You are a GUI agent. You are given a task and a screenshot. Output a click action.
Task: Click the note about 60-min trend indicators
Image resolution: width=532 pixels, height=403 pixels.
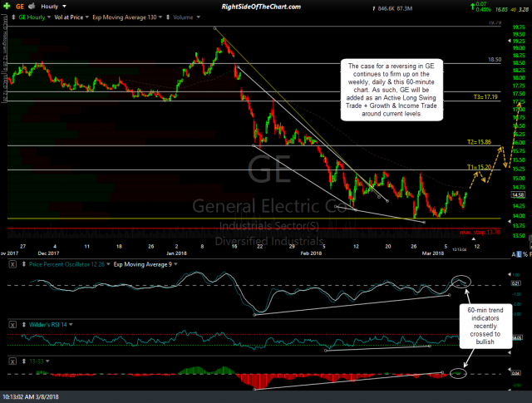[485, 326]
